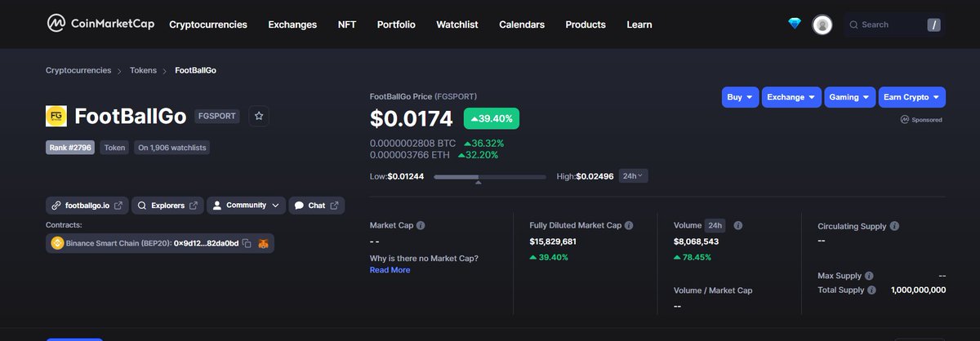The height and width of the screenshot is (341, 980).
Task: Go to Tokens breadcrumb
Action: [x=143, y=70]
